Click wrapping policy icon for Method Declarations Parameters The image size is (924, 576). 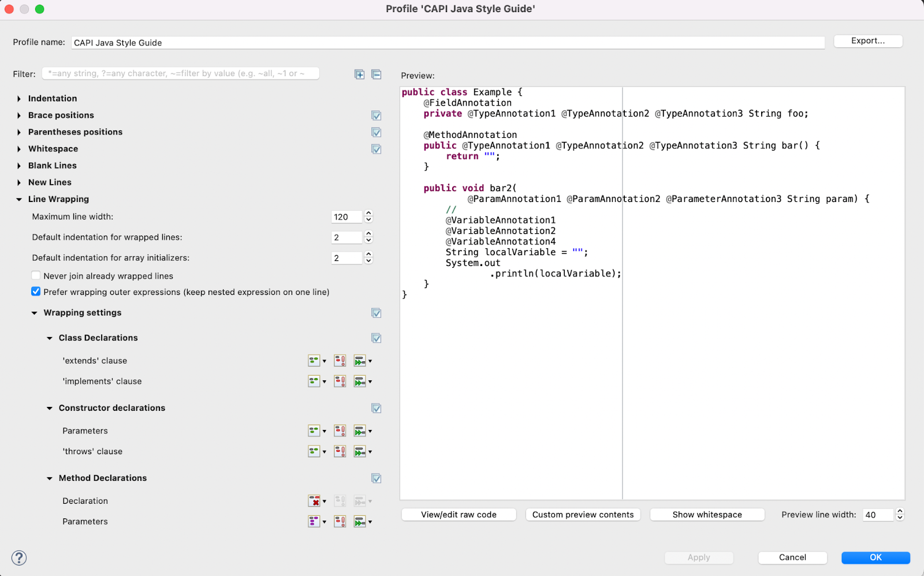pyautogui.click(x=317, y=522)
